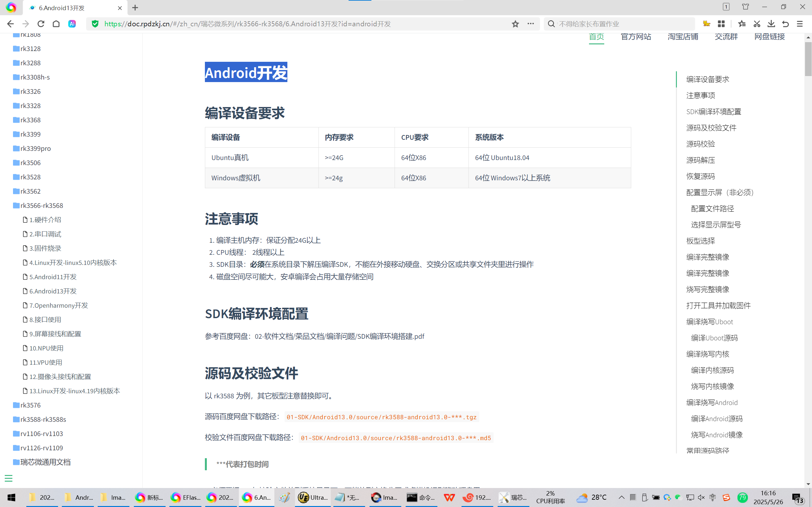Click the AI assistant icon beside home
Viewport: 812px width, 507px height.
click(x=72, y=24)
